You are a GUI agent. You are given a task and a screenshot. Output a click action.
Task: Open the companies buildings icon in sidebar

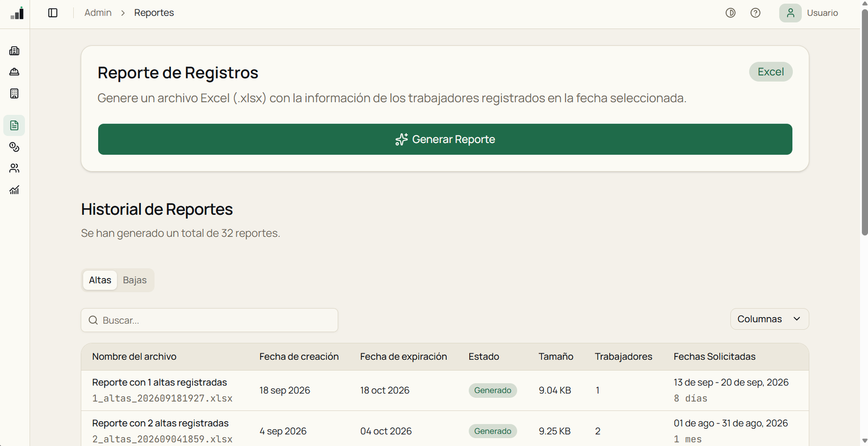[15, 51]
